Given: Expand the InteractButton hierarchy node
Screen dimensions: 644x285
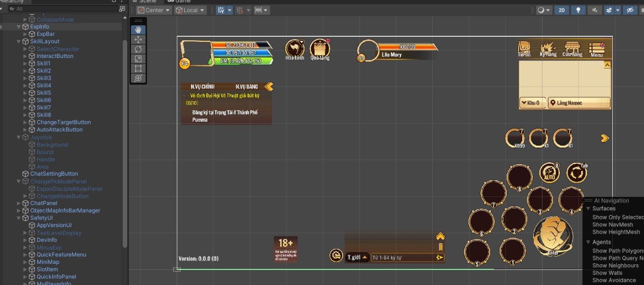Looking at the screenshot, I should pos(26,56).
